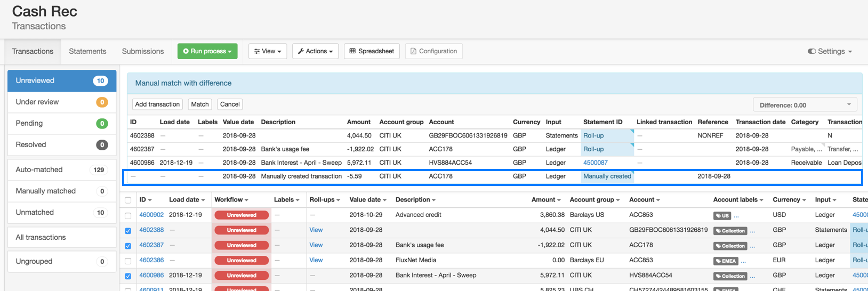
Task: Open the Actions dropdown menu
Action: coord(315,51)
